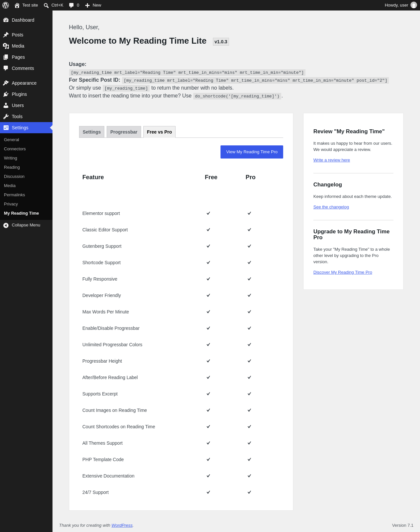Click the Feature column header
420x532 pixels.
coord(93,177)
